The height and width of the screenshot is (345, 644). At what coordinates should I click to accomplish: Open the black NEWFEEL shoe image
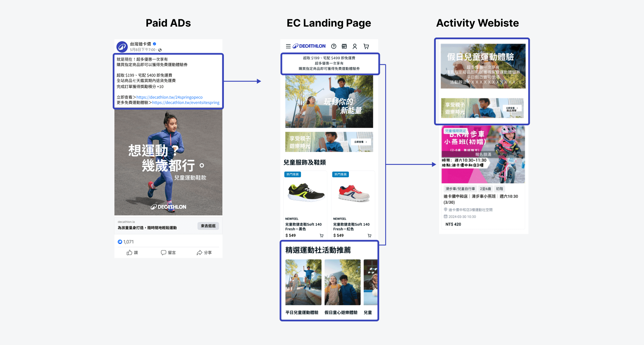click(306, 192)
